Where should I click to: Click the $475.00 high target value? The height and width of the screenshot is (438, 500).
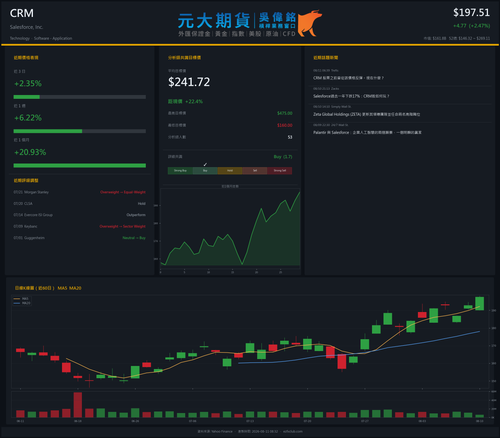(x=285, y=113)
